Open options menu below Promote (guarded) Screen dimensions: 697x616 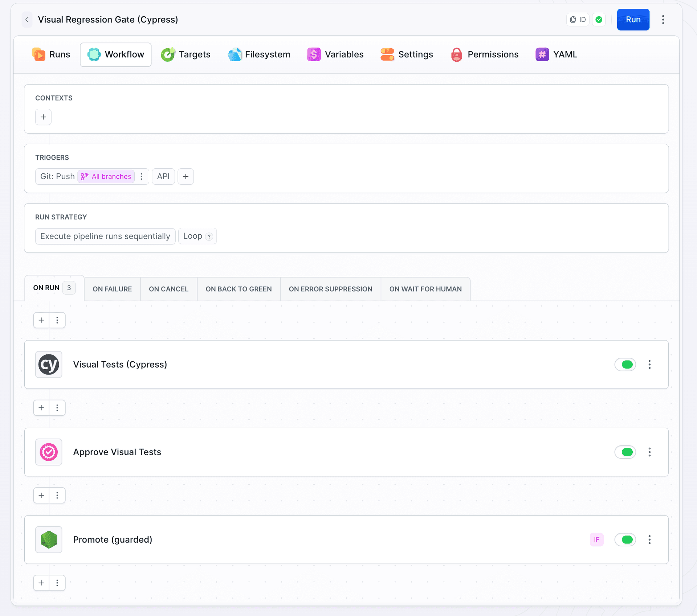(57, 583)
